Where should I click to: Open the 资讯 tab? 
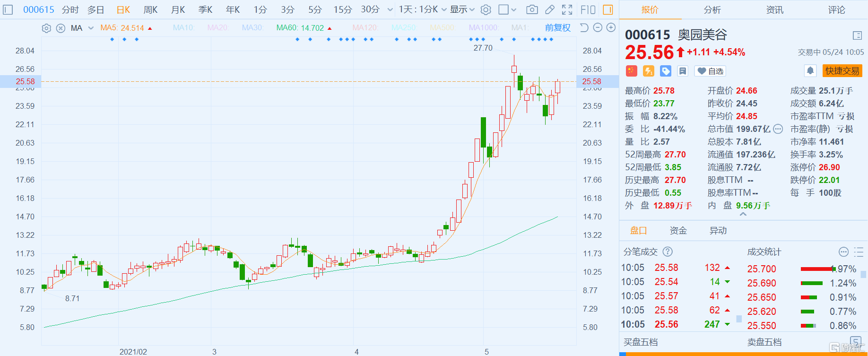point(774,10)
